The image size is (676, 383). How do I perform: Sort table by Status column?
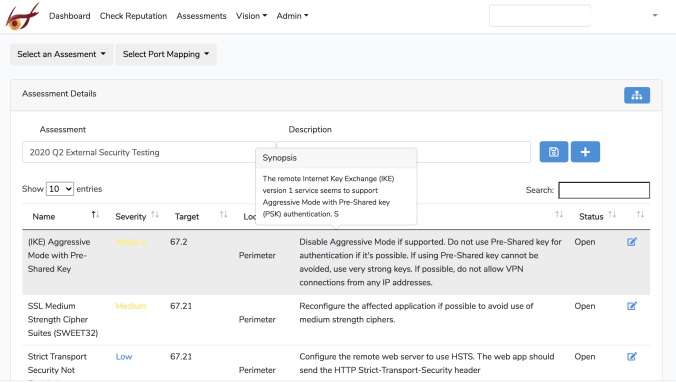click(x=612, y=215)
